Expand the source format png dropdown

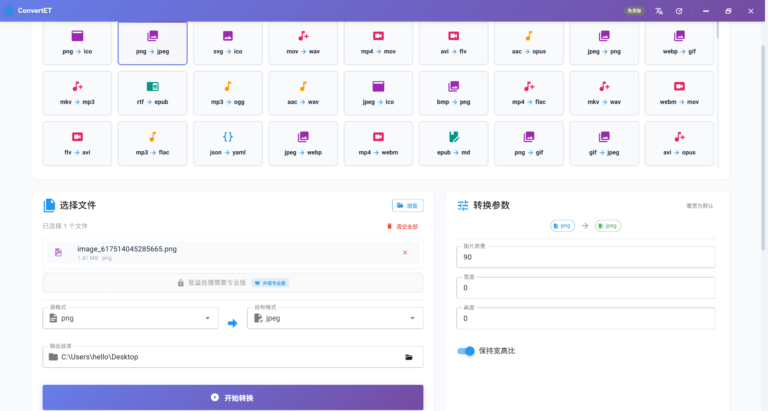coord(130,318)
